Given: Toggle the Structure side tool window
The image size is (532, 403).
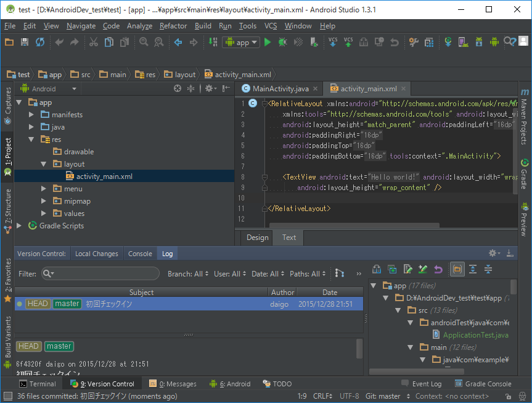Looking at the screenshot, I should (x=7, y=211).
